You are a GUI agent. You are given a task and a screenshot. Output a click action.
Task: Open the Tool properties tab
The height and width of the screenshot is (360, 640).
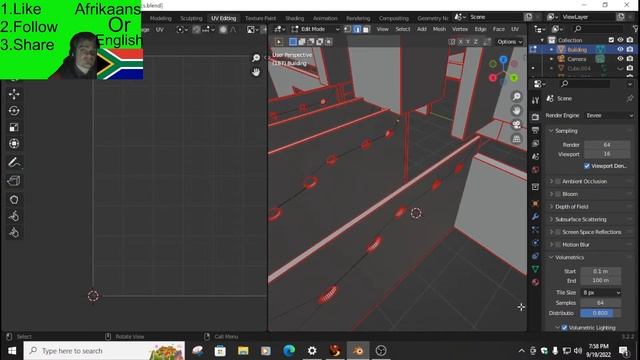(536, 100)
